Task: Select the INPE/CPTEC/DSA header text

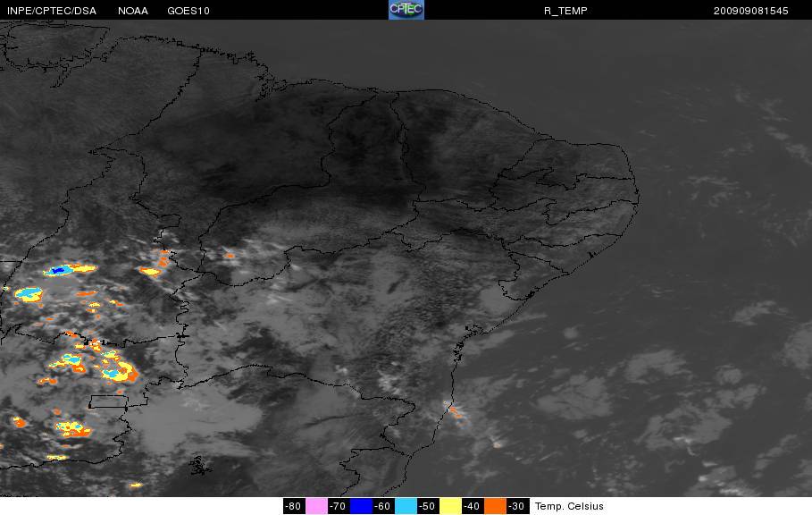Action: [x=52, y=11]
